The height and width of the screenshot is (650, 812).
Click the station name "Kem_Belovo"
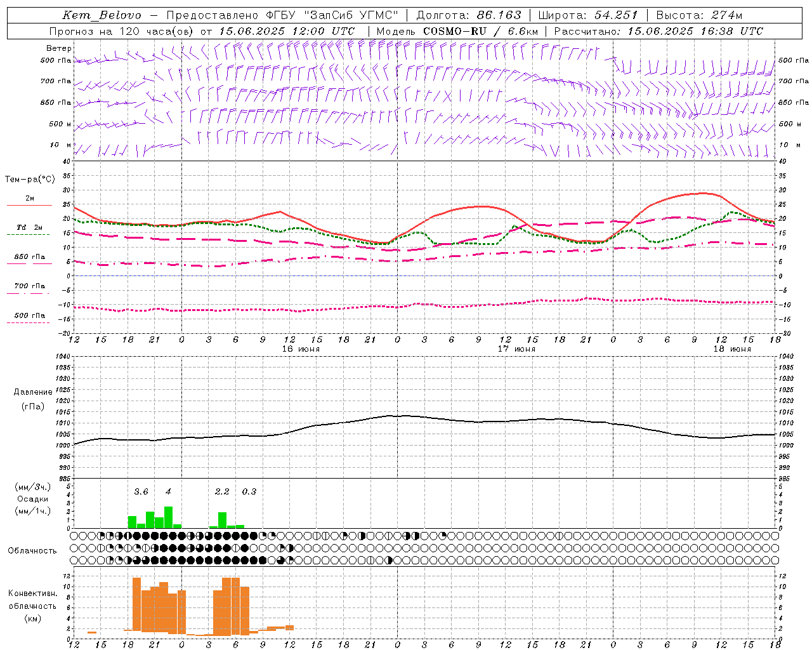(102, 15)
